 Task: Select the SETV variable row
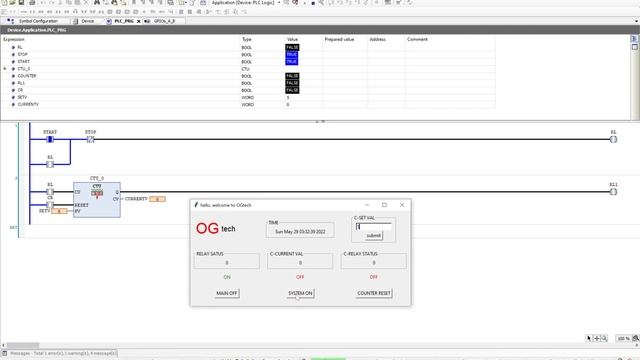point(247,97)
